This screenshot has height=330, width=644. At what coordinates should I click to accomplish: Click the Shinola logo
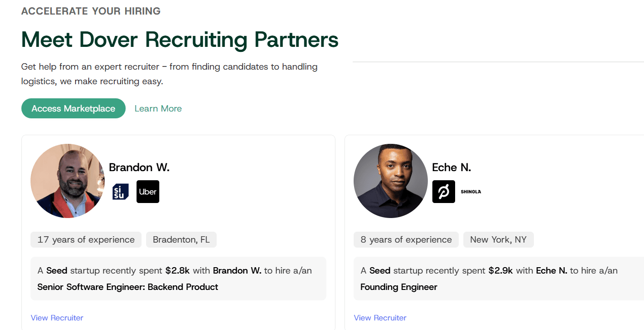click(471, 192)
